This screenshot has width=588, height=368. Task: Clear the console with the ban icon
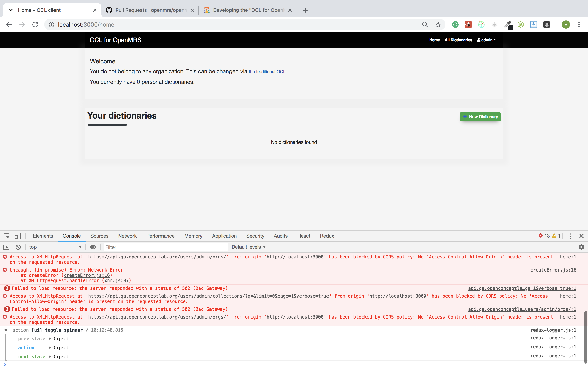pos(18,247)
